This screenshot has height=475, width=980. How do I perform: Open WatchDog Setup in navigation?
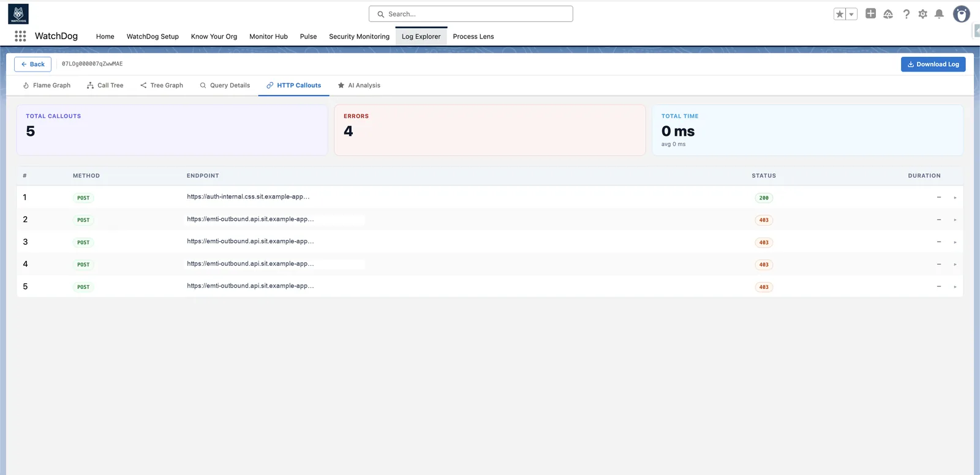click(x=153, y=37)
